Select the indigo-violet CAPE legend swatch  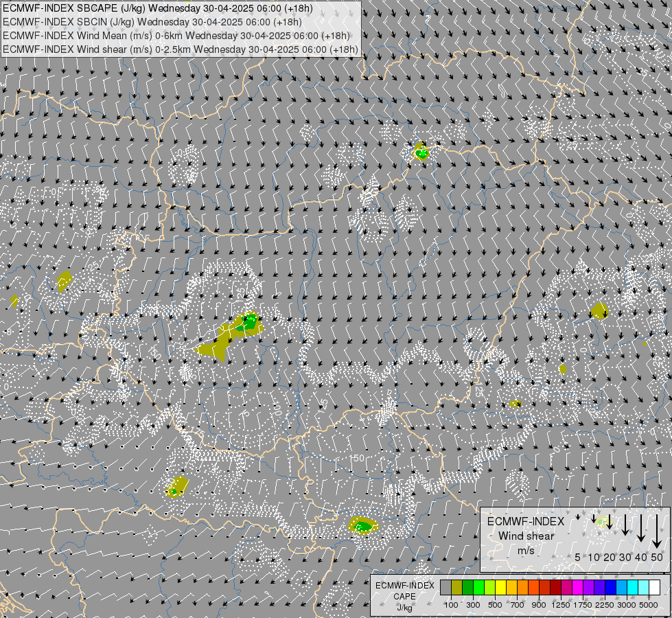tap(599, 588)
